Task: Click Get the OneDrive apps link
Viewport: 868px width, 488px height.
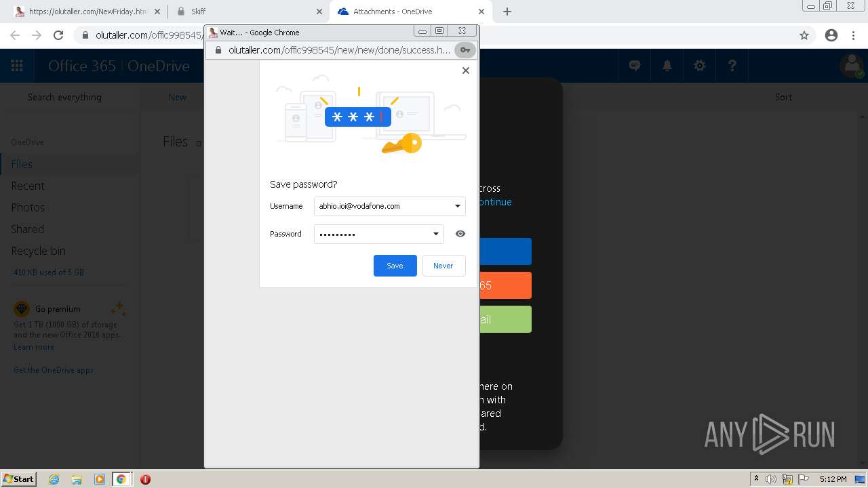Action: tap(54, 370)
